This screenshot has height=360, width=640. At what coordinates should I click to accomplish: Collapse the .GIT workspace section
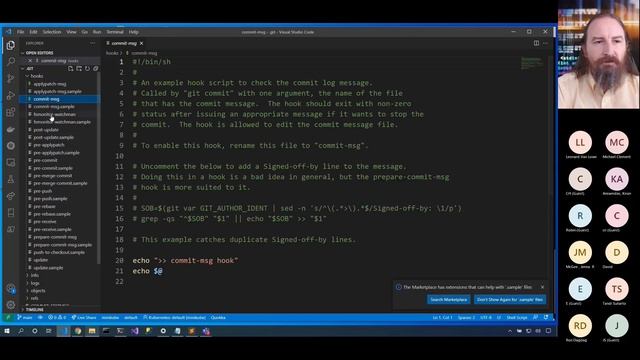coord(30,69)
